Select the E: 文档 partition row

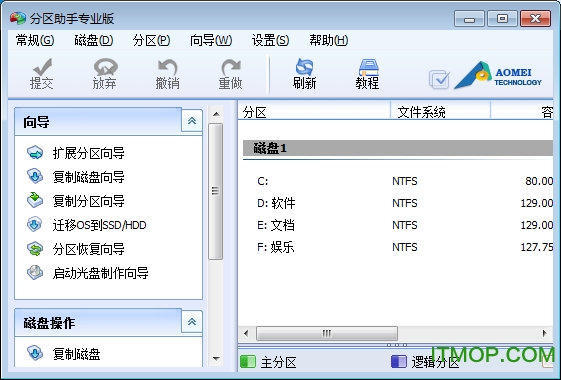pos(398,225)
